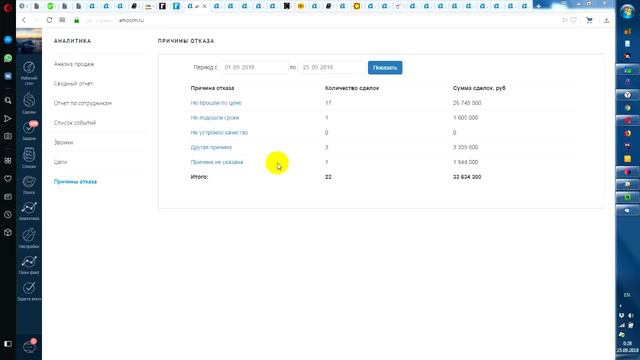Open Анализ продаж in the analytics menu
The width and height of the screenshot is (640, 360).
(74, 64)
